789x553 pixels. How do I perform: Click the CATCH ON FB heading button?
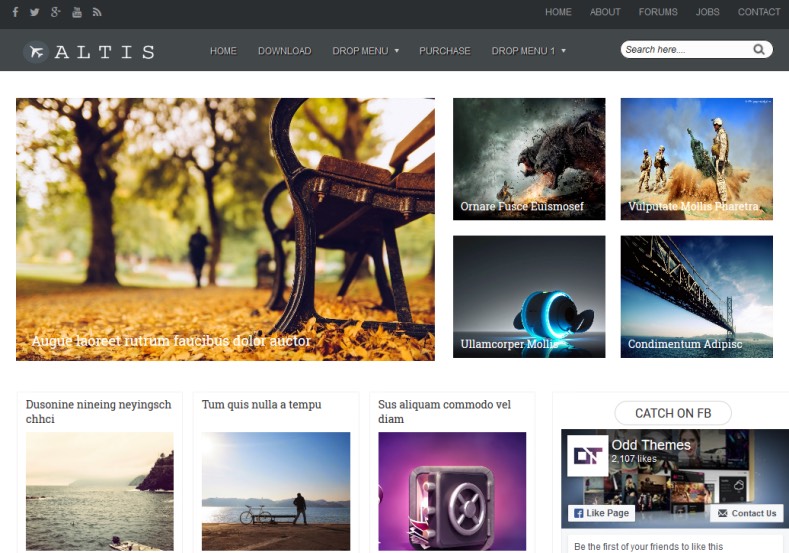673,413
